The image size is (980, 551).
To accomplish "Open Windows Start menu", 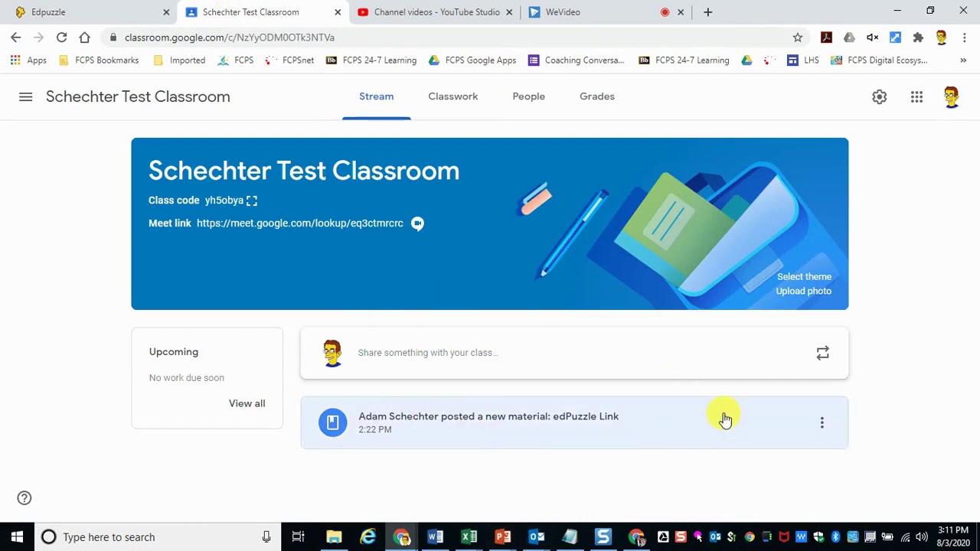I will pyautogui.click(x=17, y=537).
